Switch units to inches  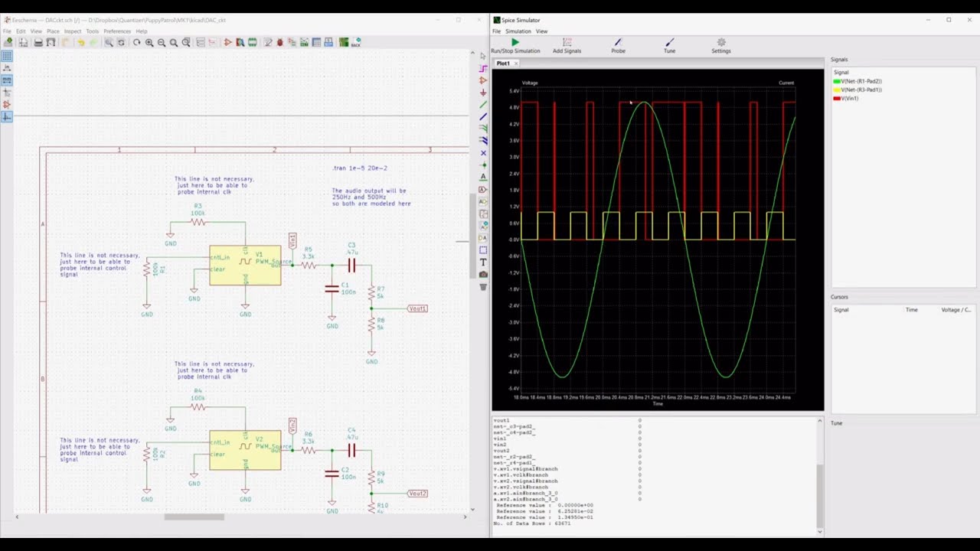pyautogui.click(x=7, y=68)
